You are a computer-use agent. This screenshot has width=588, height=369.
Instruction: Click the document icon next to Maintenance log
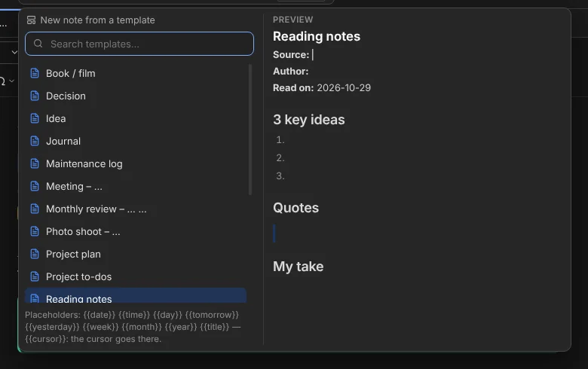click(35, 163)
